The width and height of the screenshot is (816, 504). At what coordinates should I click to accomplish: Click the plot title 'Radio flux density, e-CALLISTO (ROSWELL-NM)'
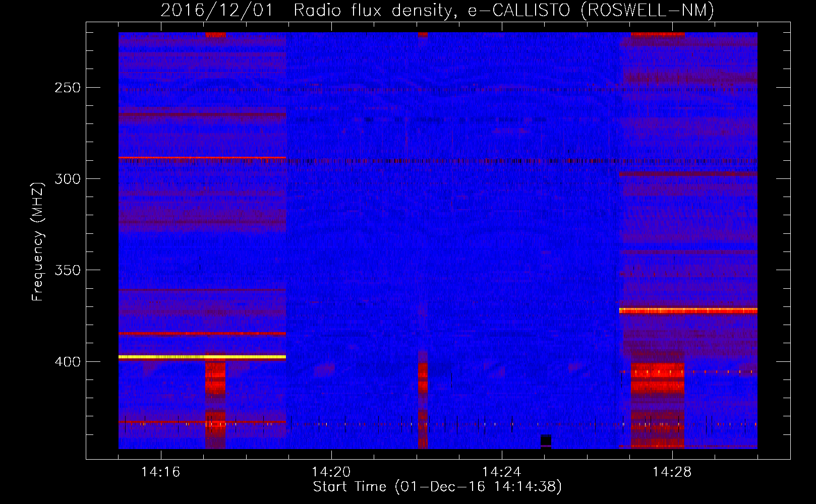click(504, 10)
